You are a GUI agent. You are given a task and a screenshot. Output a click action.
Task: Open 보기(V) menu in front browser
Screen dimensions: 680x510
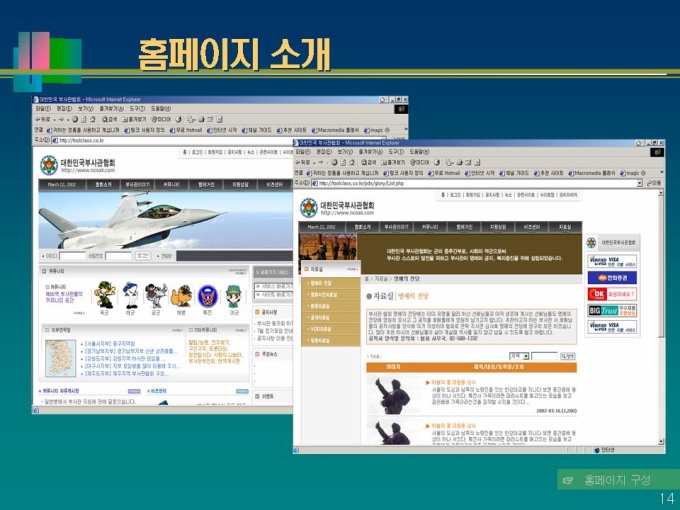(x=345, y=152)
